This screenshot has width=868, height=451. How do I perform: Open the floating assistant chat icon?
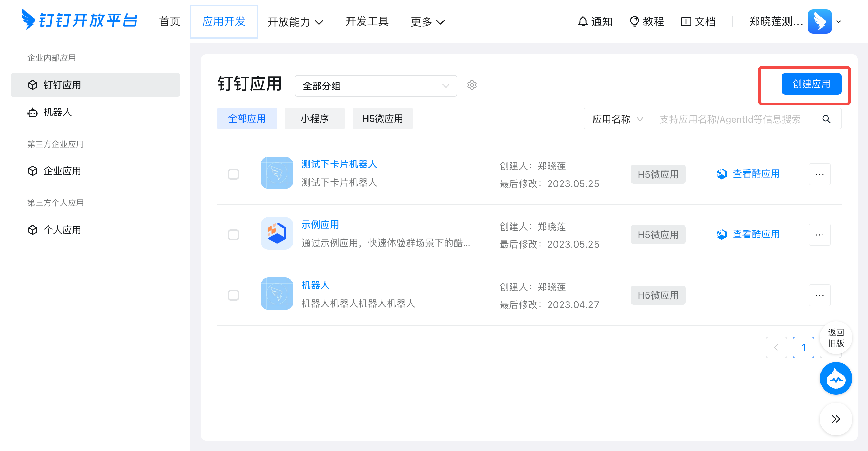coord(836,378)
